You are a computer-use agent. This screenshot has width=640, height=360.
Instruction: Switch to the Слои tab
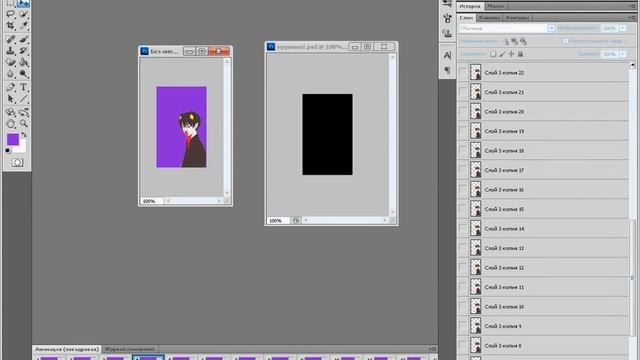tap(466, 18)
